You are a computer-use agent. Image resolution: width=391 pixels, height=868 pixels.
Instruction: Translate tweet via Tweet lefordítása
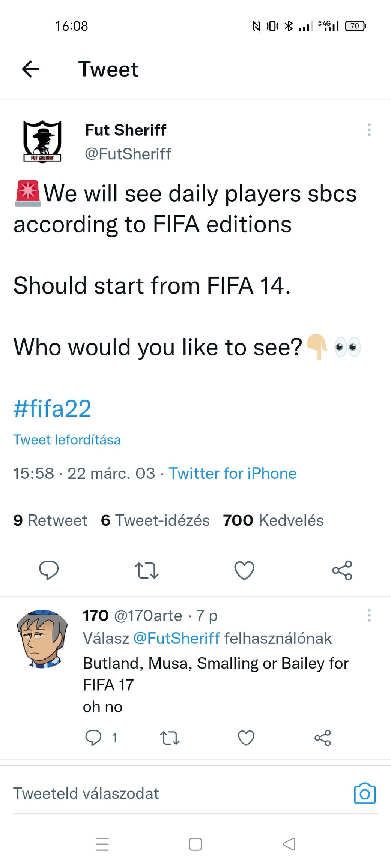point(67,439)
